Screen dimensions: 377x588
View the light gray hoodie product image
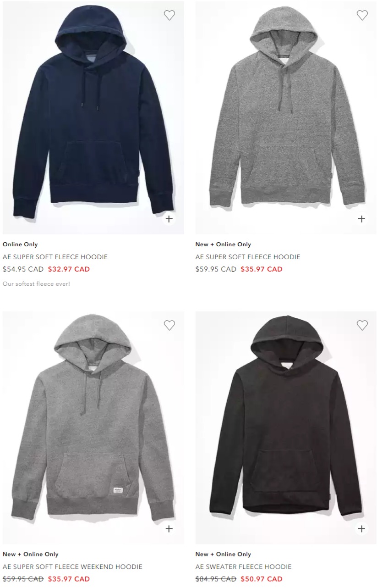point(286,118)
